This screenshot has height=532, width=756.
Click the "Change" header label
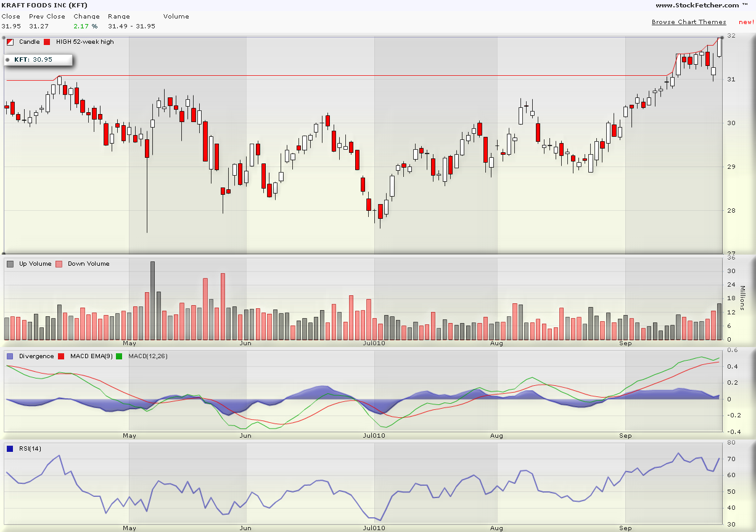[86, 17]
